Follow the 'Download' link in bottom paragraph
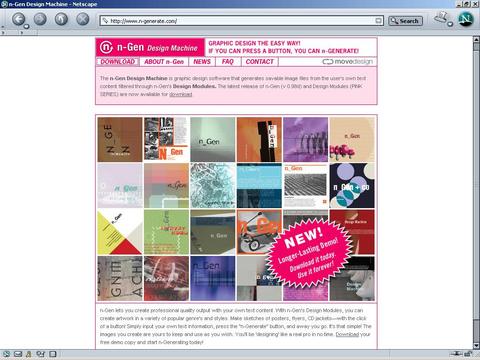Screen dimensions: 480x360 click(347, 334)
